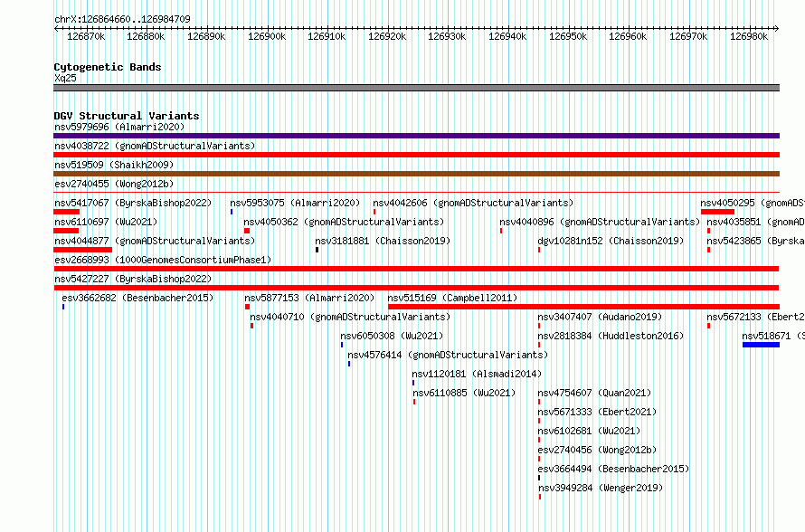Select the blue nsv518671 variant bar

pos(761,345)
